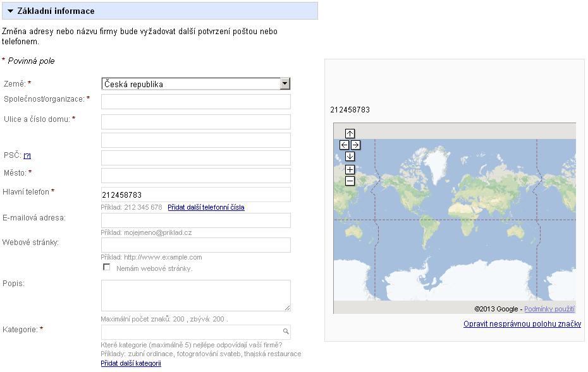The height and width of the screenshot is (372, 588).
Task: Zoom out the map with minus icon
Action: coord(350,181)
